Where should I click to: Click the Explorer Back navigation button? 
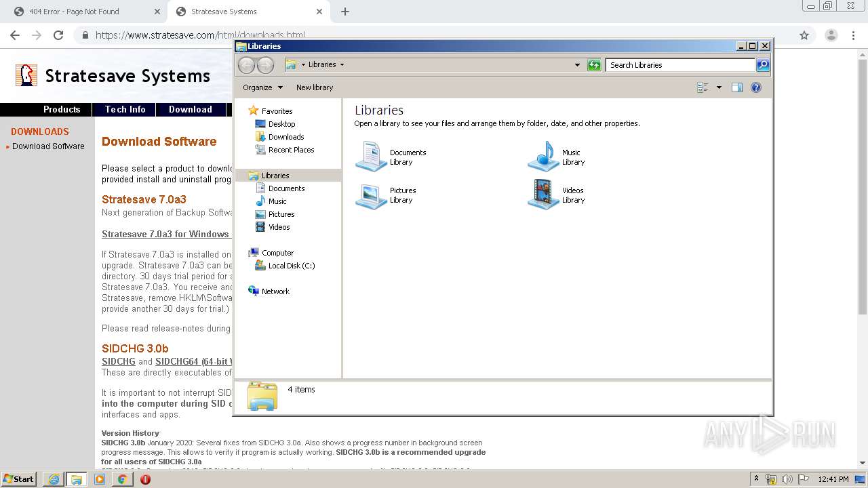[x=246, y=65]
